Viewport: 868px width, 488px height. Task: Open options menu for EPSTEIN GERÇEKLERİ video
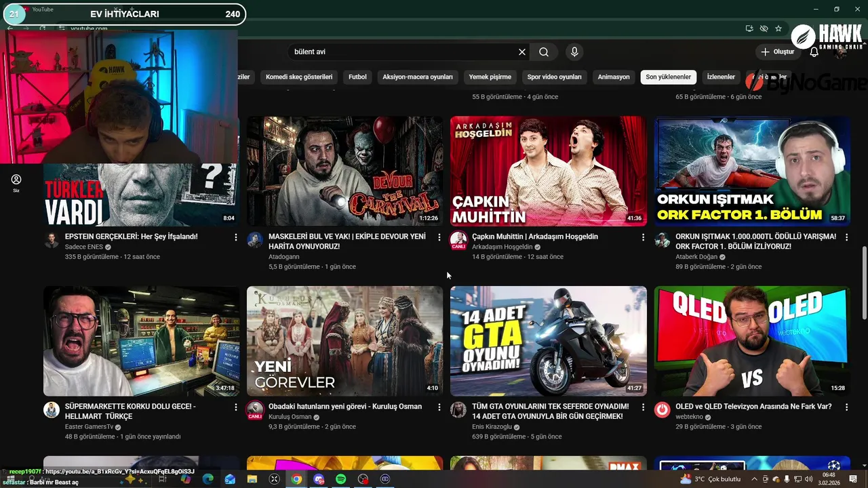coord(236,237)
